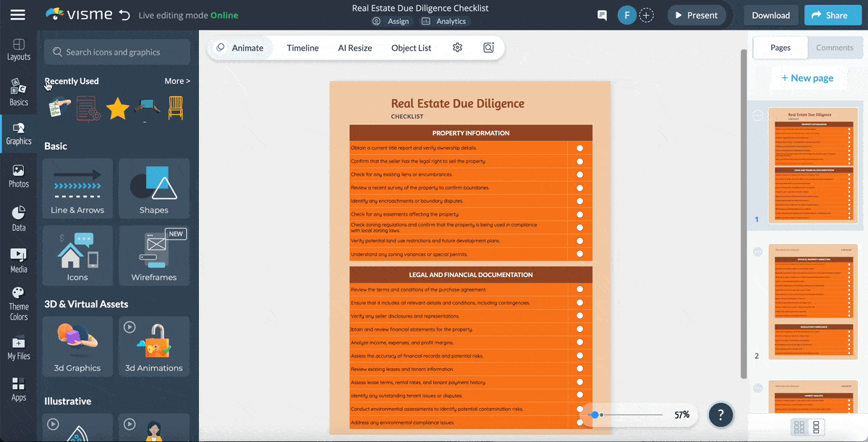
Task: Toggle the circle for the zoning variances item
Action: click(579, 253)
